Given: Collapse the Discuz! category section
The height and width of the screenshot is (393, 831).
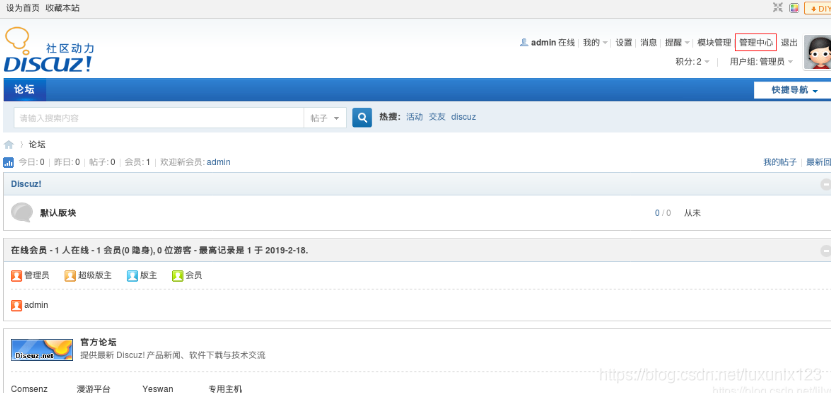Looking at the screenshot, I should 826,184.
